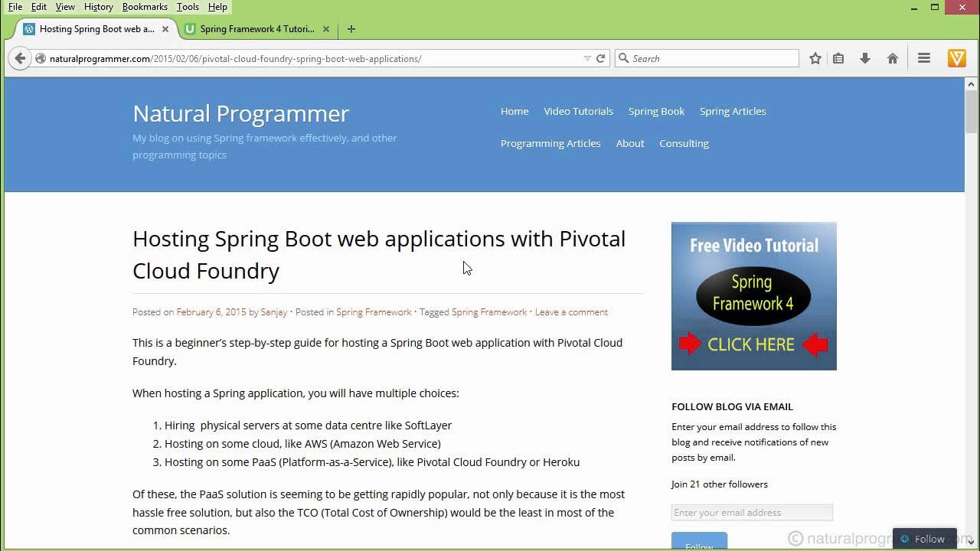Viewport: 980px width, 551px height.
Task: Click the Natural Programmer site title
Action: [x=240, y=113]
